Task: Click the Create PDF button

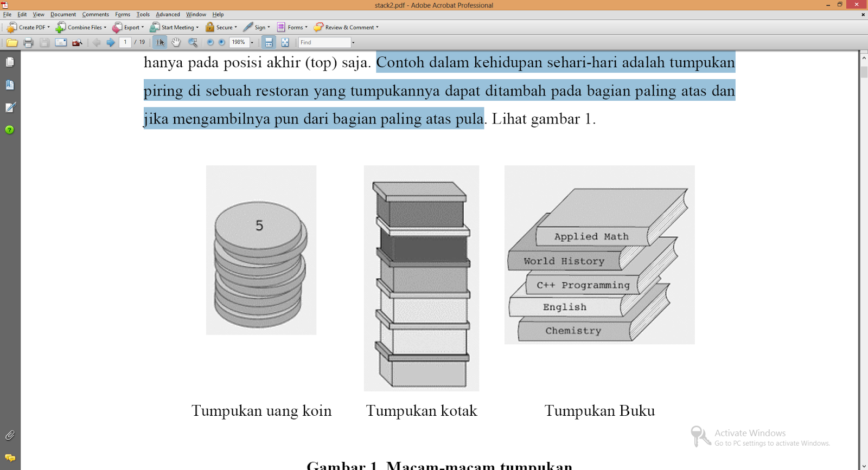Action: (x=28, y=27)
